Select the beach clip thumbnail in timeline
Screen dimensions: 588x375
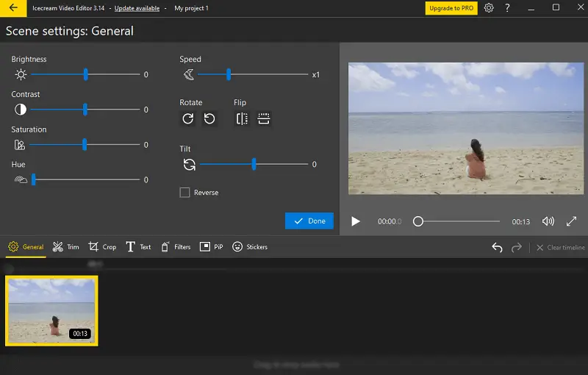coord(51,311)
